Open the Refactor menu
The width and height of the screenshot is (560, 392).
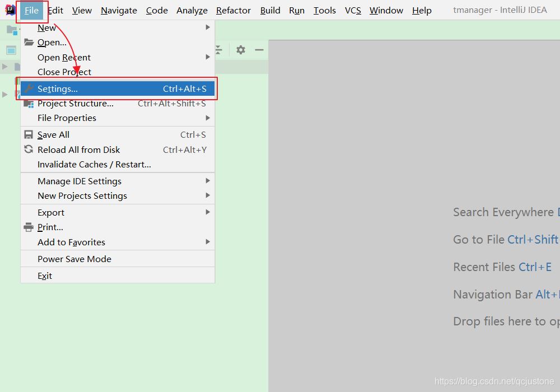(234, 10)
